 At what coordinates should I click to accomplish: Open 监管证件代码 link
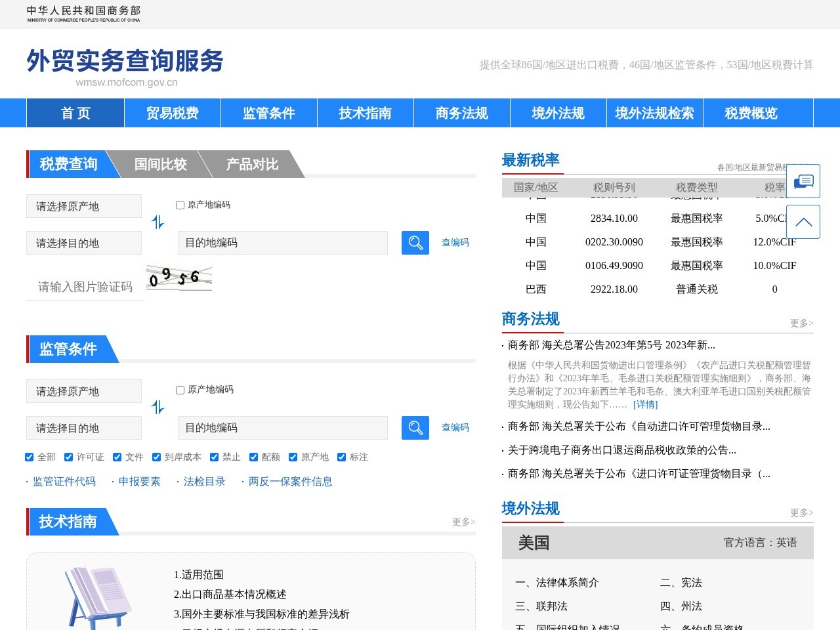coord(64,482)
